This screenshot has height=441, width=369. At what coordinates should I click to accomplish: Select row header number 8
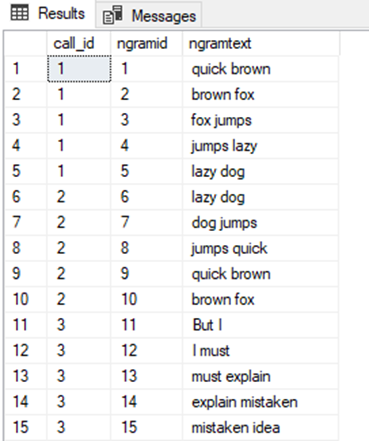click(26, 248)
